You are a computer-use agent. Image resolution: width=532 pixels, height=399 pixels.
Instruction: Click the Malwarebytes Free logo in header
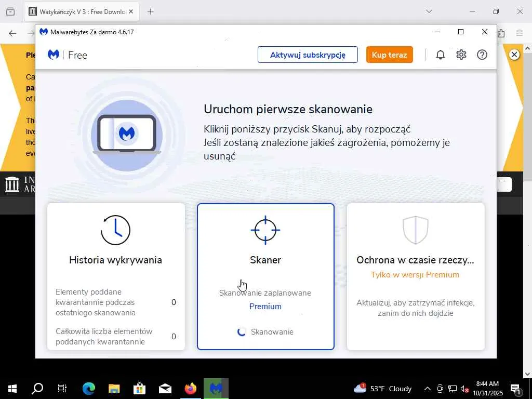tap(68, 55)
